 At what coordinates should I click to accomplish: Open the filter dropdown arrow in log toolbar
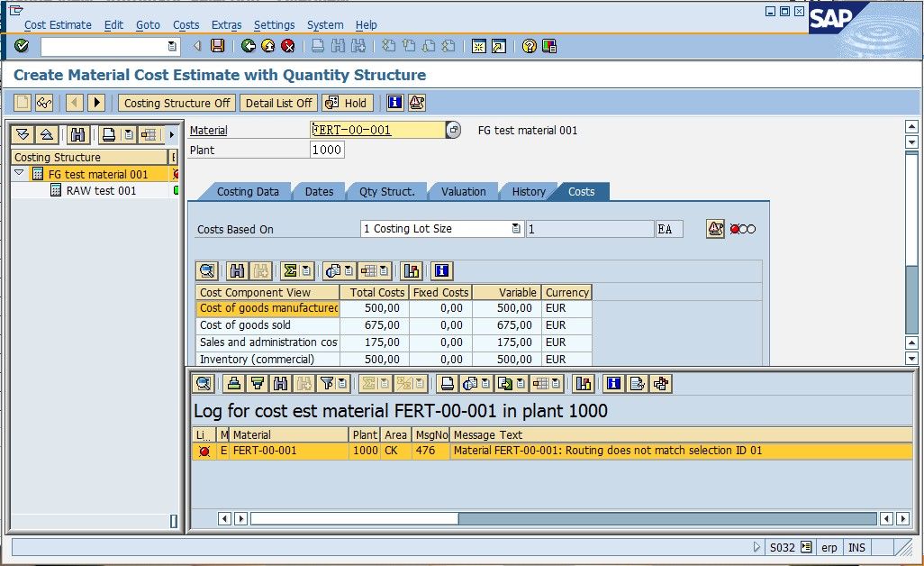point(342,384)
